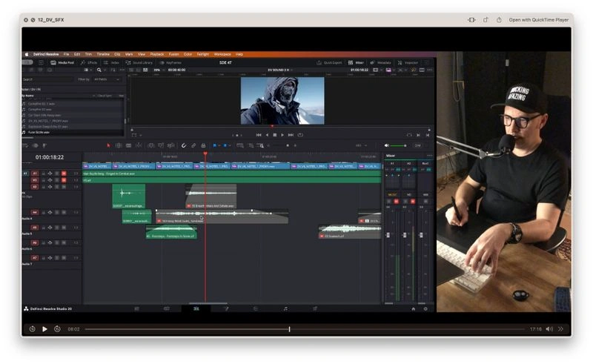Screen dimensions: 593x364
Task: Toggle the Mixer panel button
Action: tap(356, 62)
